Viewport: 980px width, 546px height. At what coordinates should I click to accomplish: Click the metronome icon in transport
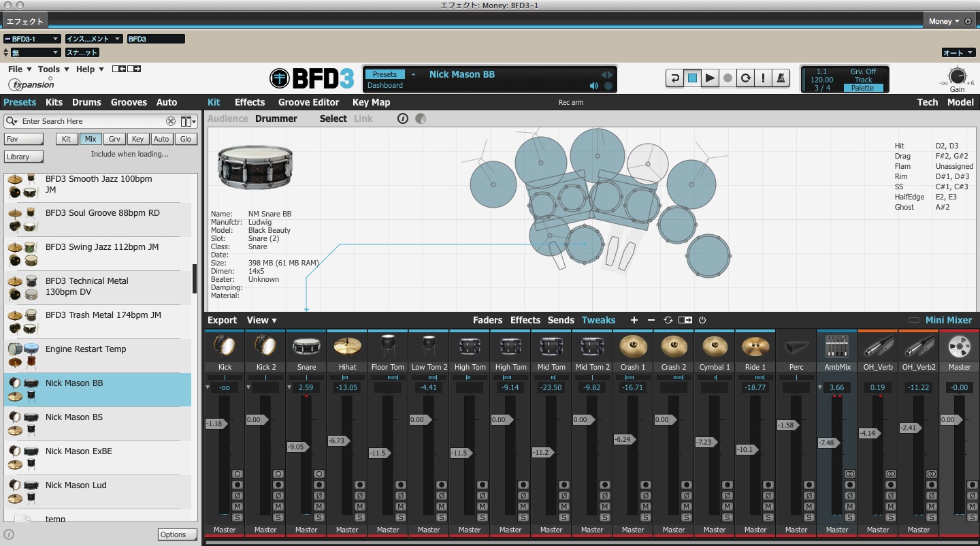click(x=781, y=78)
